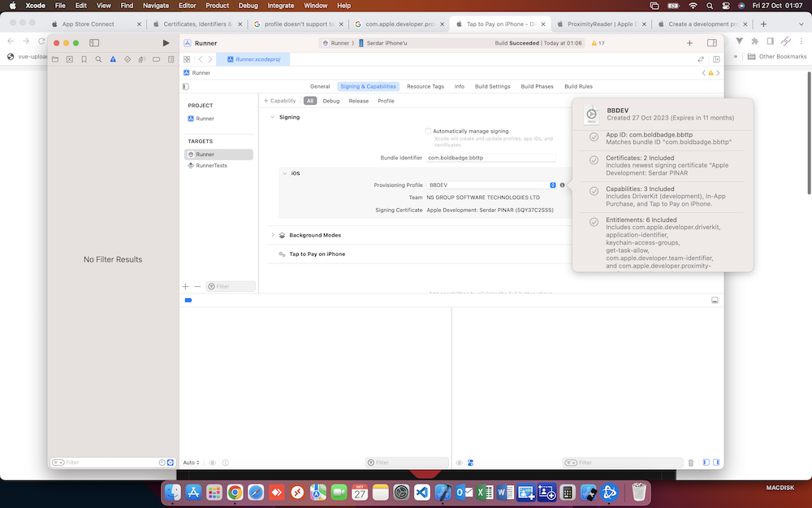812x508 pixels.
Task: Switch to the Resource Tags tab
Action: 425,87
